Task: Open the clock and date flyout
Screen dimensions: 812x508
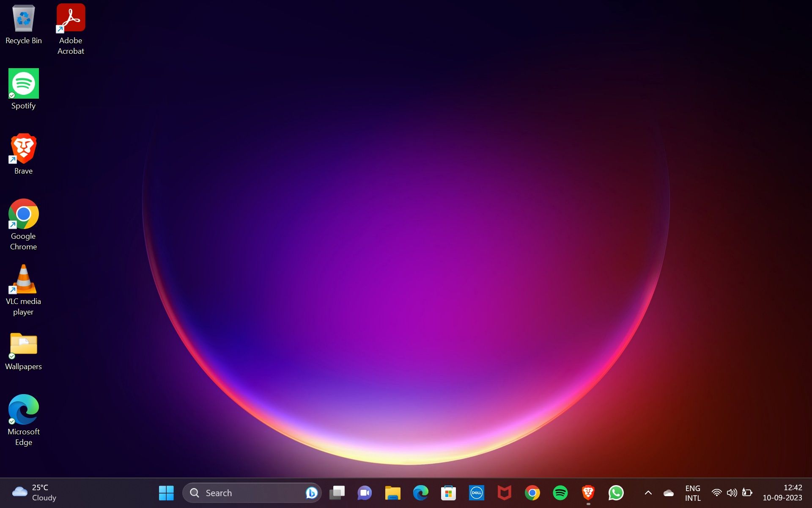Action: 782,493
